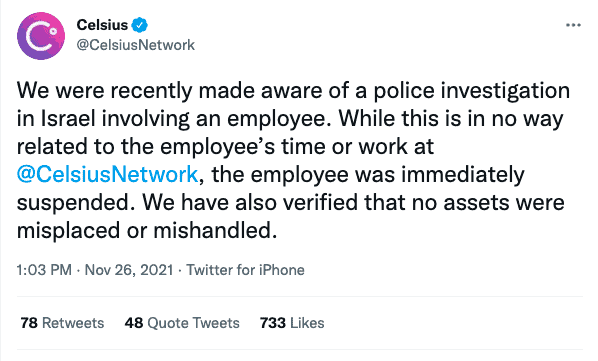The image size is (598, 361).
Task: Click the blue verified badge
Action: pyautogui.click(x=140, y=25)
